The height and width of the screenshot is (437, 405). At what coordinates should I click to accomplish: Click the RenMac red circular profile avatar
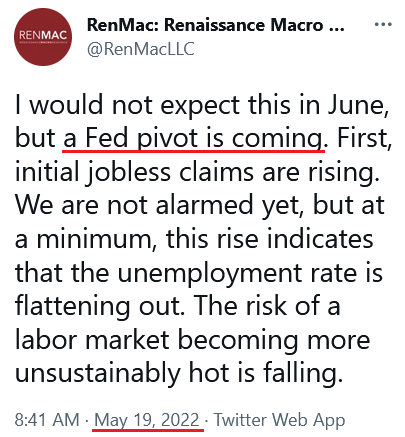[43, 37]
